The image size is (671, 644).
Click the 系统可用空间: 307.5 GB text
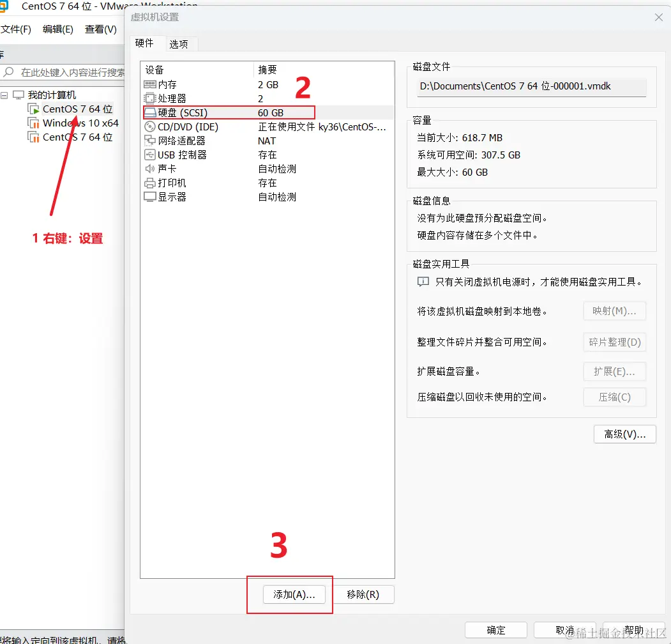pos(469,155)
